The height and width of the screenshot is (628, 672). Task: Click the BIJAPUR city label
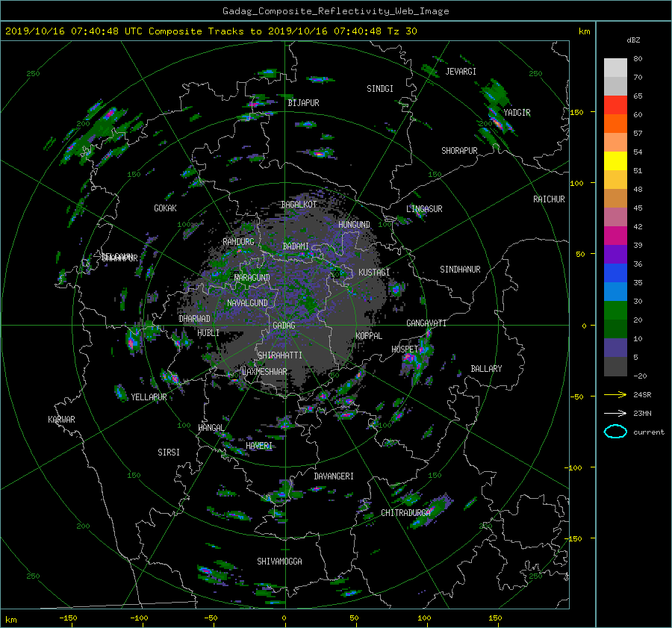click(303, 103)
